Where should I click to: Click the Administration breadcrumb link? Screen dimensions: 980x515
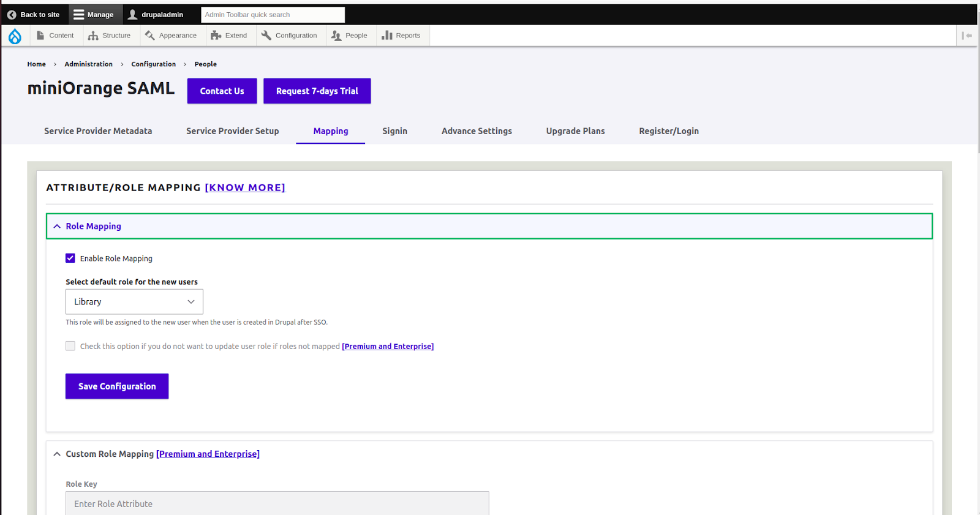(x=89, y=64)
